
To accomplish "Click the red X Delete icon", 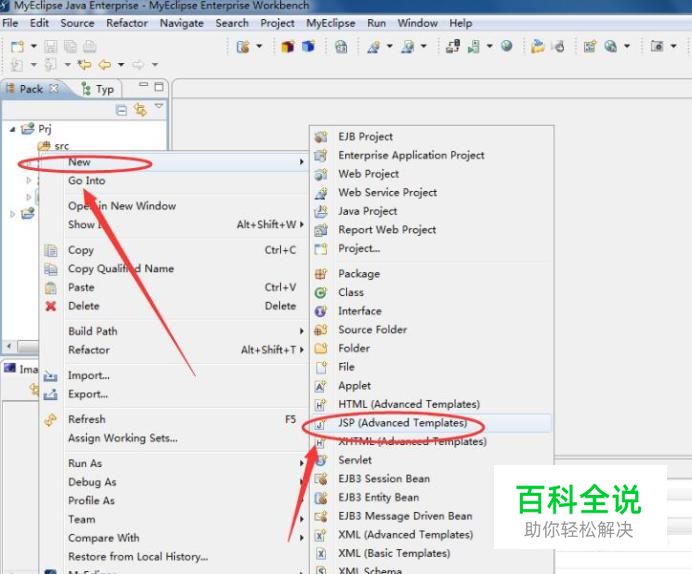I will click(x=51, y=306).
